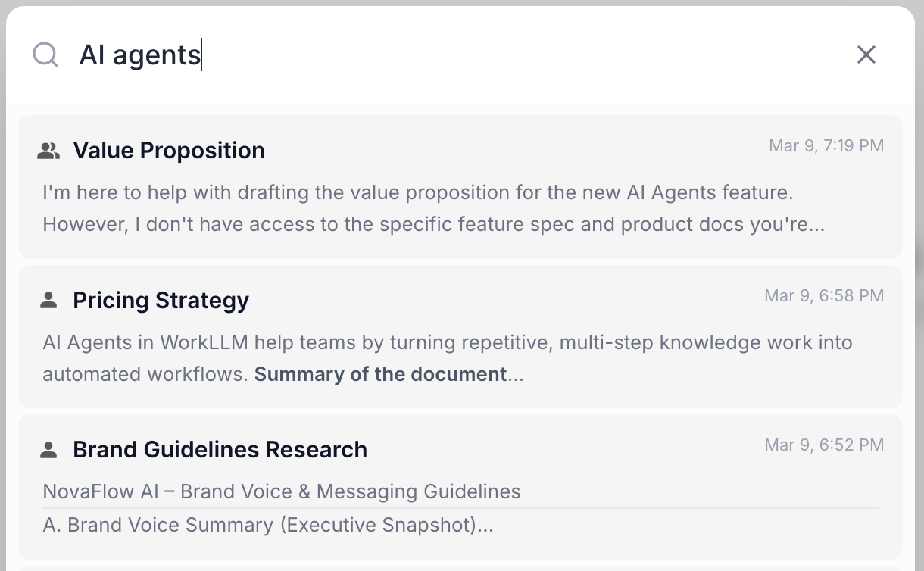This screenshot has width=924, height=571.
Task: Click the "However, I don't have access" snippet line
Action: pyautogui.click(x=433, y=224)
